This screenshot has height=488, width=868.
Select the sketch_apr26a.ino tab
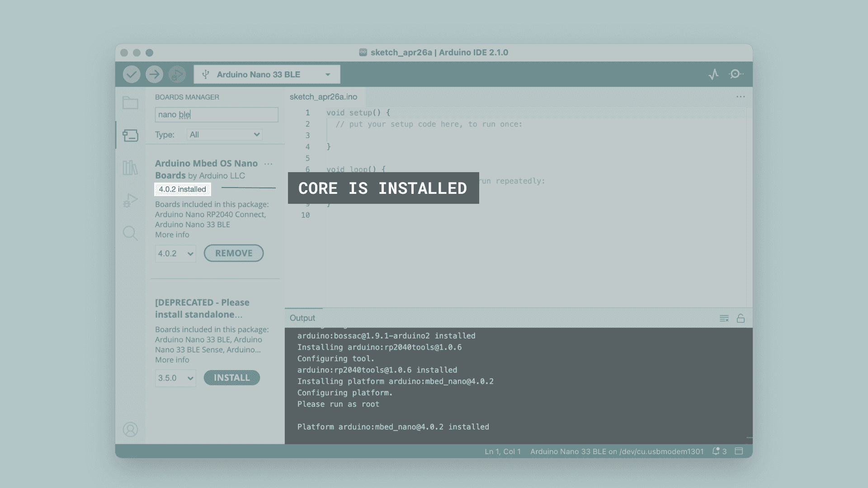coord(323,97)
